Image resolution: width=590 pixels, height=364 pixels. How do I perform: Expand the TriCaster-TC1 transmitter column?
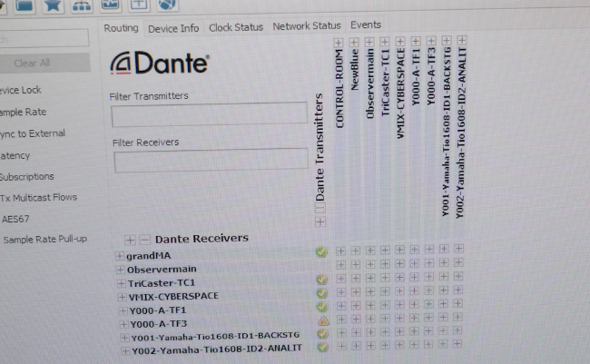[385, 42]
